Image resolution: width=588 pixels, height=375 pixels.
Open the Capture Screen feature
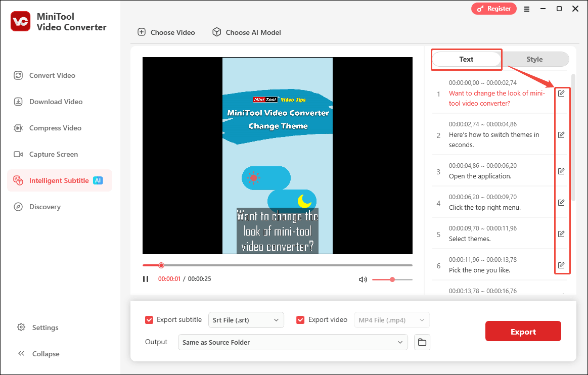54,154
